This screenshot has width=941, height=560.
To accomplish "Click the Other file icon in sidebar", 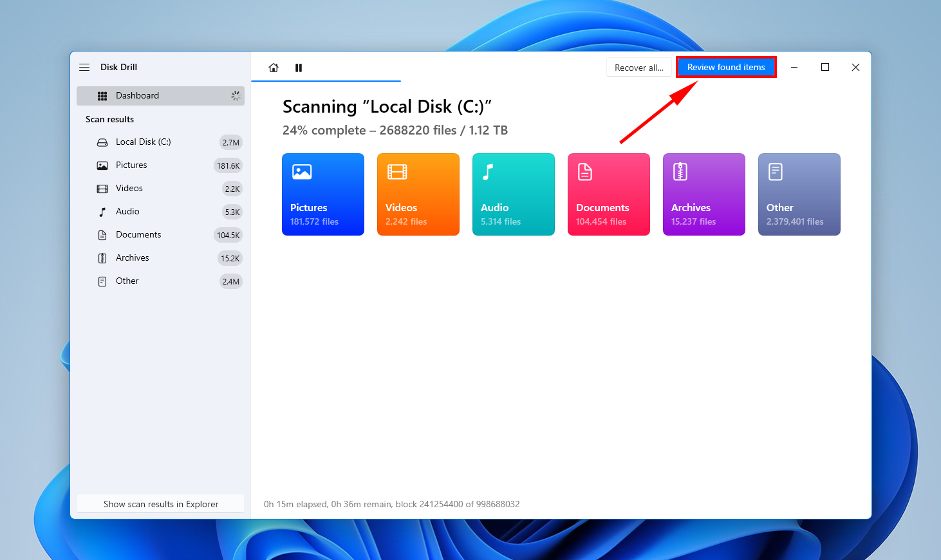I will pos(102,281).
